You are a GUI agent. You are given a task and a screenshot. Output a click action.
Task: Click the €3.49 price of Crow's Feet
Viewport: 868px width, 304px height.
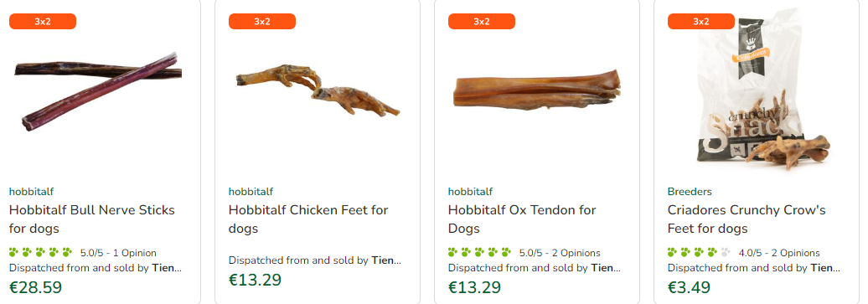pyautogui.click(x=690, y=287)
